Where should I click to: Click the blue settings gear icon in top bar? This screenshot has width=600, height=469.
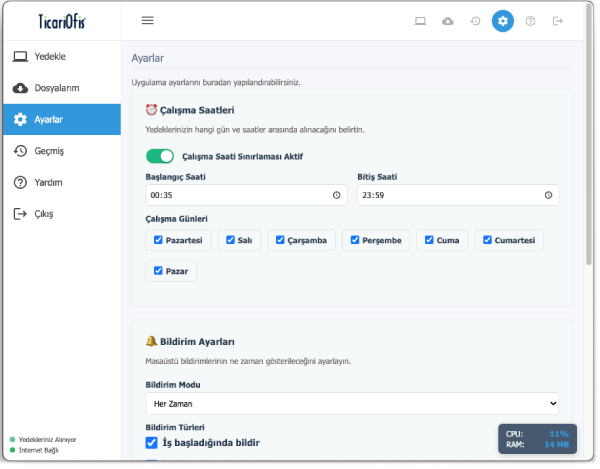tap(503, 20)
